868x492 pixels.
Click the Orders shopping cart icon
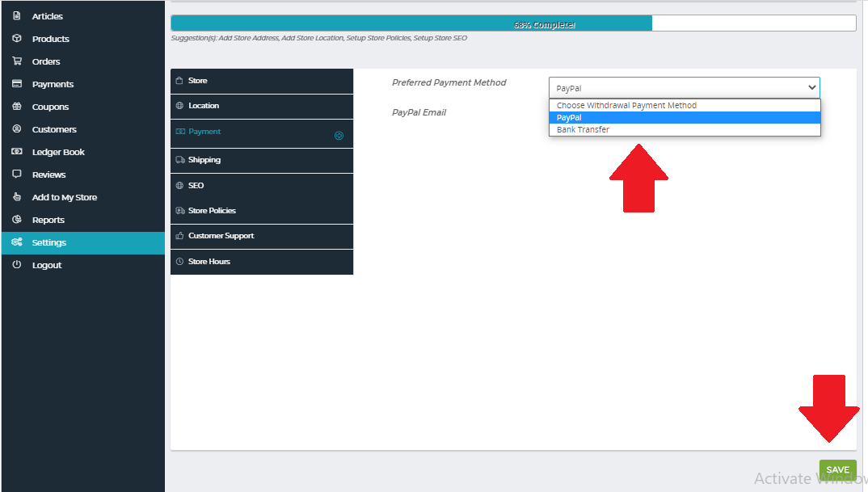16,61
